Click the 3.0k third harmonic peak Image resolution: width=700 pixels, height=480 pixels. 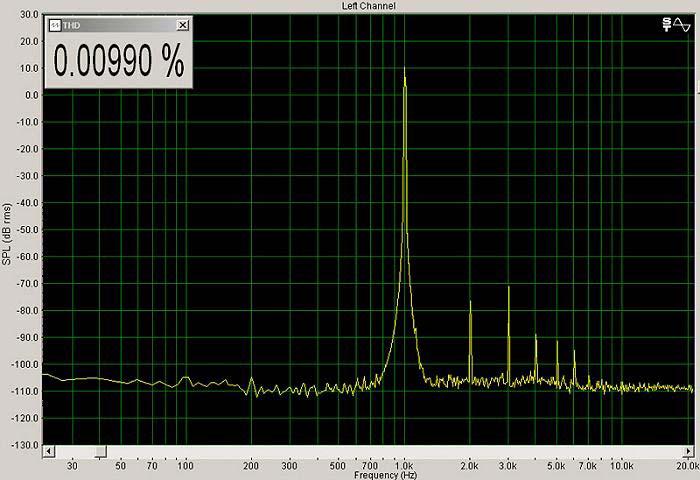508,288
